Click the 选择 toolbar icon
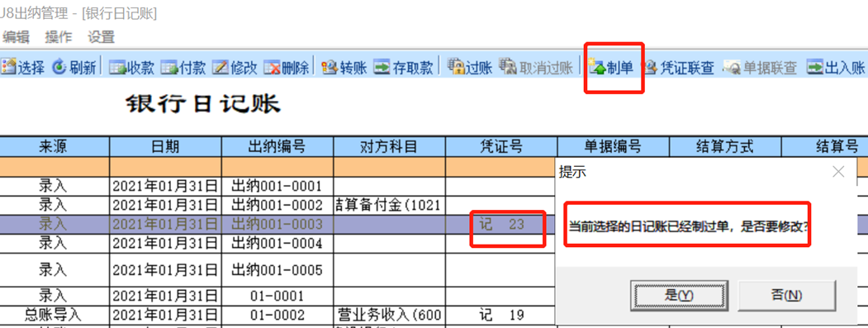This screenshot has height=328, width=868. click(9, 68)
